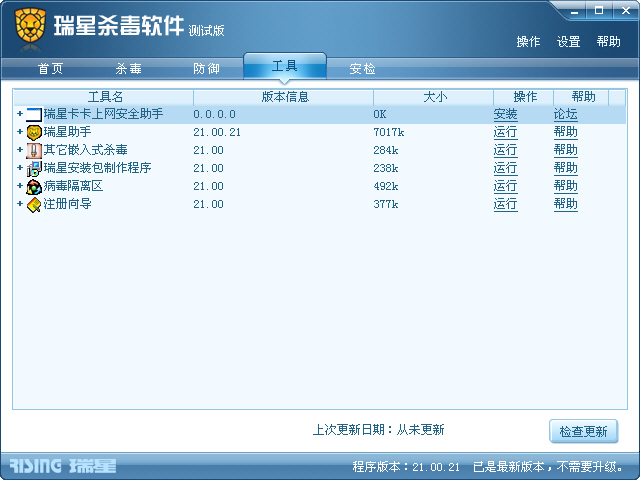Open 帮助 link for 注册向导
This screenshot has width=640, height=480.
[566, 204]
